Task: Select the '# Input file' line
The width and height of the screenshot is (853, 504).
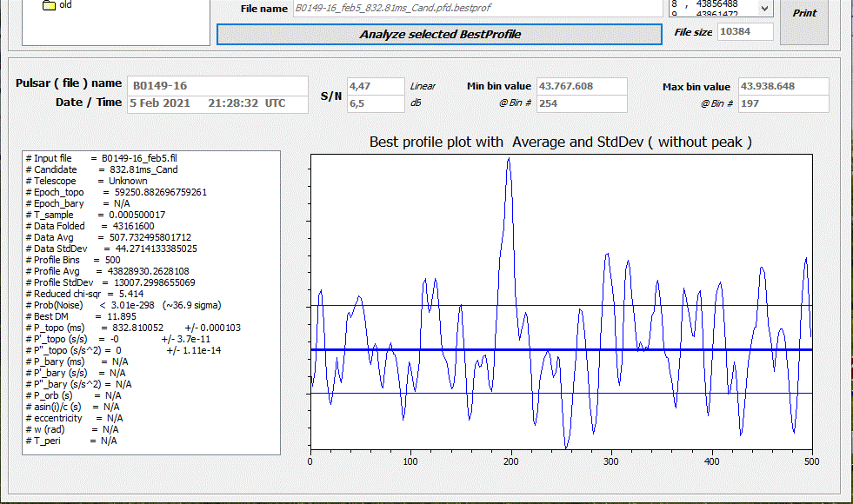Action: coord(101,158)
